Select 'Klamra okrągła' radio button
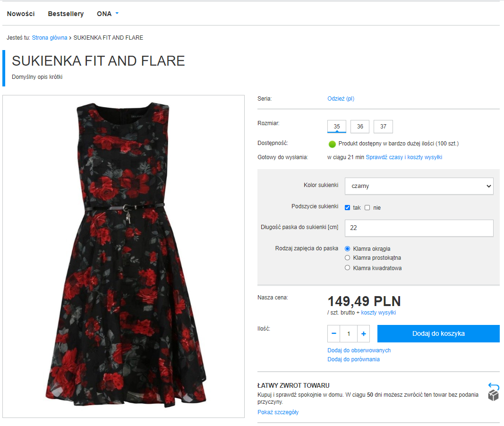Image resolution: width=504 pixels, height=426 pixels. (x=348, y=248)
